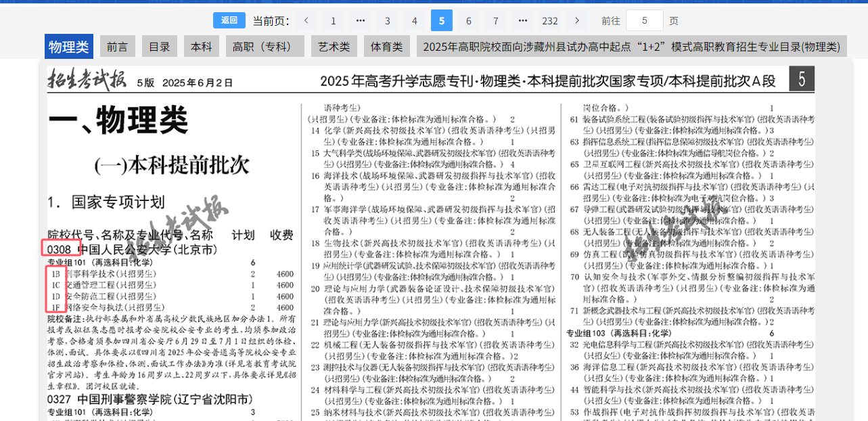868x421 pixels.
Task: Jump to page 4
Action: 415,20
